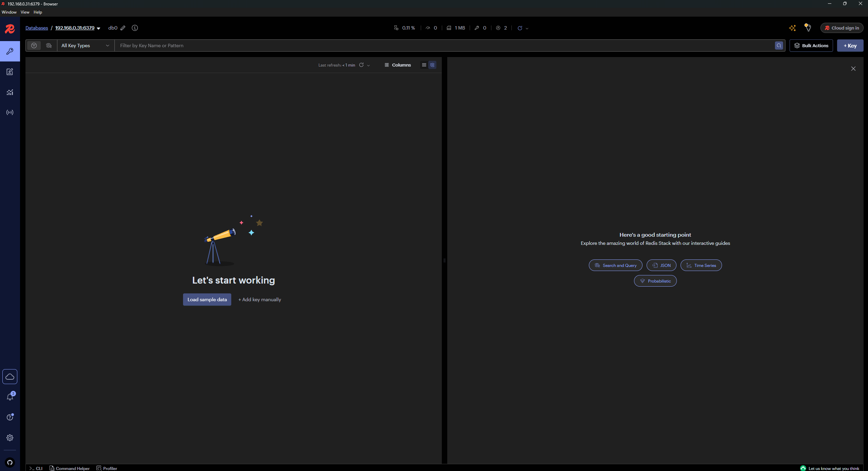Open the Time Series guide

click(x=701, y=265)
